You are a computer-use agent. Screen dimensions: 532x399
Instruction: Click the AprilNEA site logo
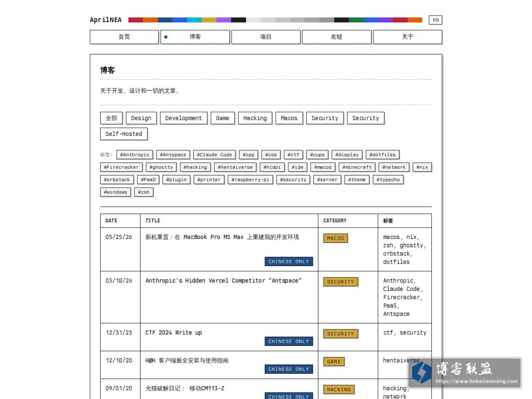tap(106, 20)
